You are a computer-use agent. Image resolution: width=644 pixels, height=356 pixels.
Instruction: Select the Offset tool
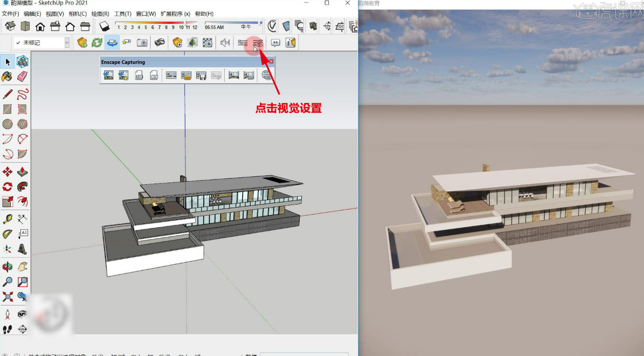pyautogui.click(x=22, y=201)
